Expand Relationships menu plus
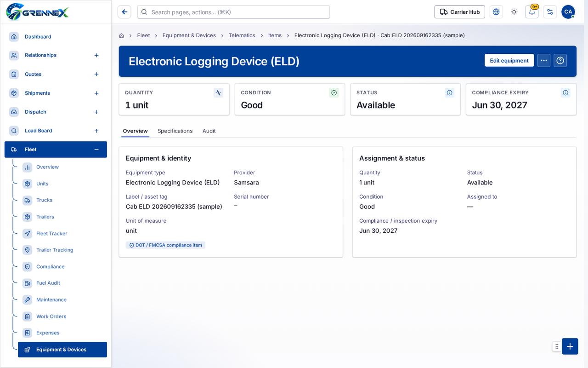The image size is (588, 368). [x=96, y=55]
